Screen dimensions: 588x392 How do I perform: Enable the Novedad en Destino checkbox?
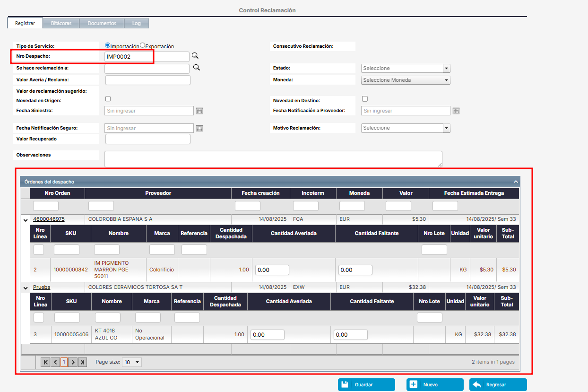(364, 99)
